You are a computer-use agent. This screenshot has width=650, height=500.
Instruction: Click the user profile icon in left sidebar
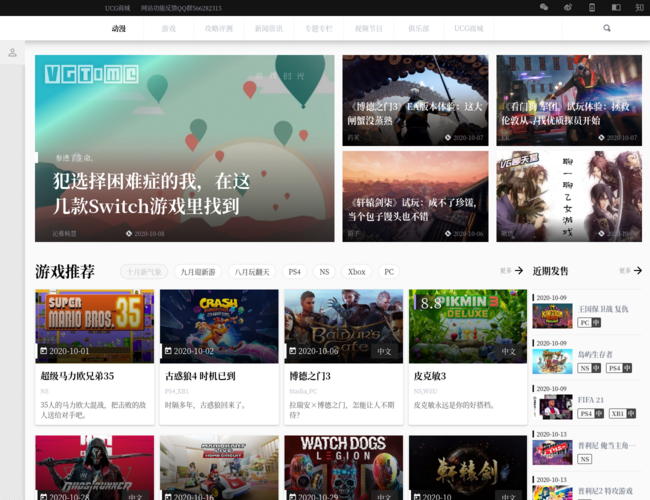[x=12, y=53]
